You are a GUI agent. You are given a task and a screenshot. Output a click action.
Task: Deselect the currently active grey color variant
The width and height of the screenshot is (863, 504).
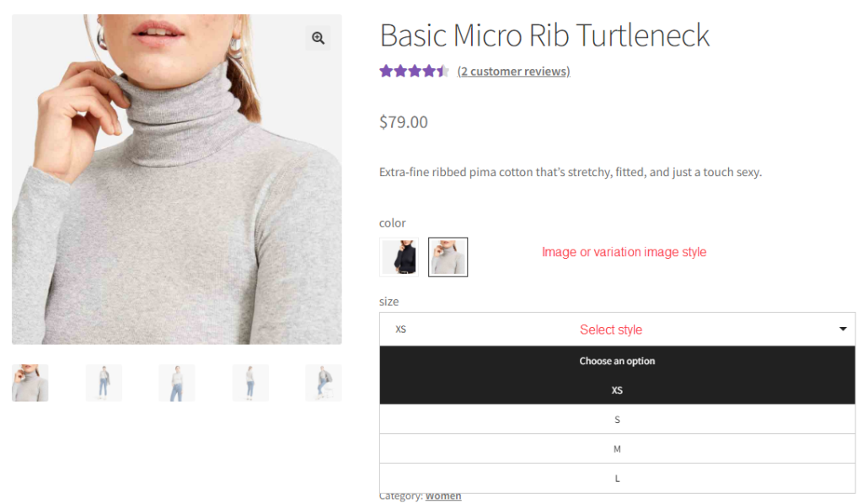(448, 257)
